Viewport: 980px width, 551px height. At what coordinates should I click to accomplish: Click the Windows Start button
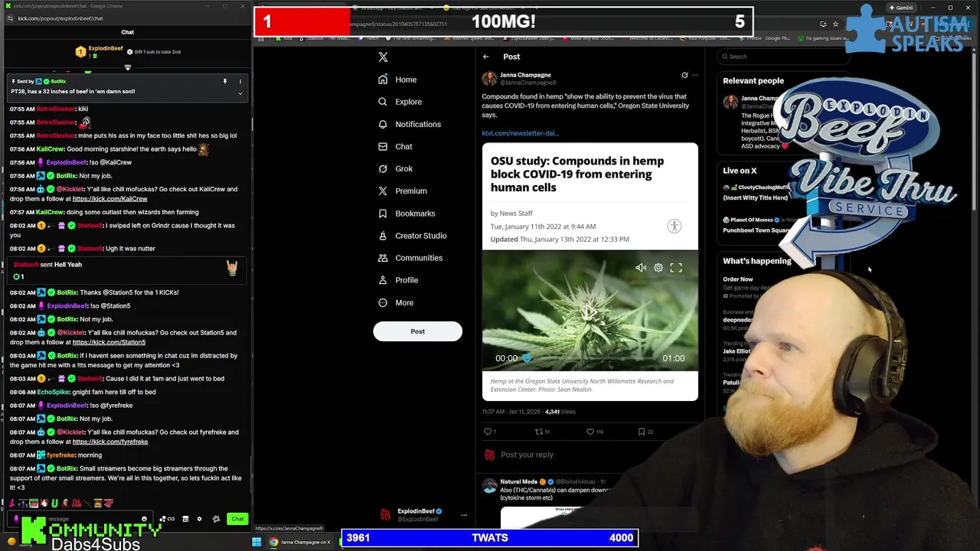257,542
